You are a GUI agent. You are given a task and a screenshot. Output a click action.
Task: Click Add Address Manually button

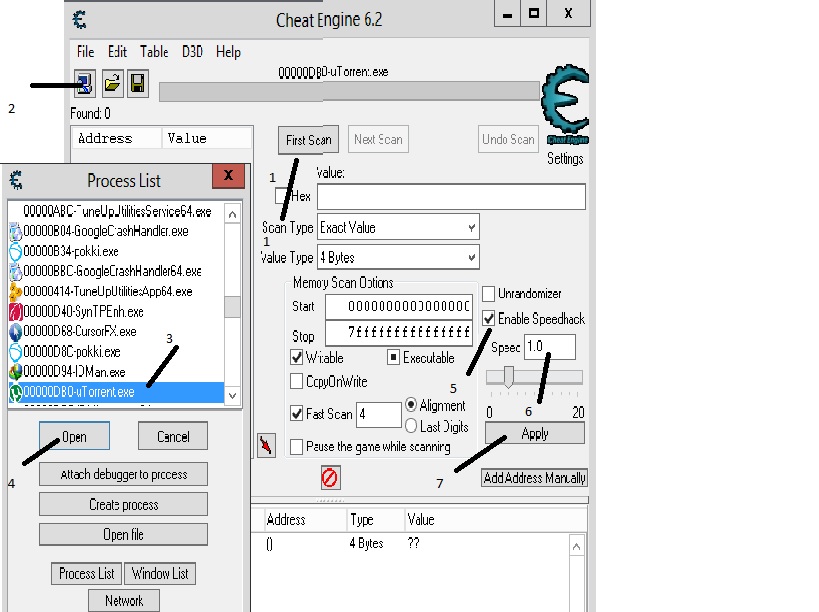click(534, 478)
